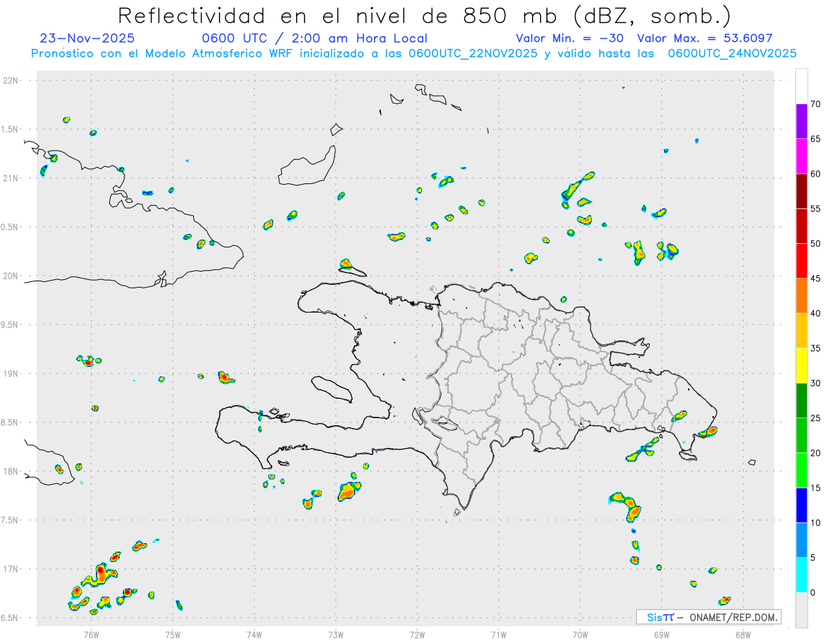Image resolution: width=834 pixels, height=644 pixels.
Task: Click the "25" label on the colorbar
Action: [x=816, y=418]
